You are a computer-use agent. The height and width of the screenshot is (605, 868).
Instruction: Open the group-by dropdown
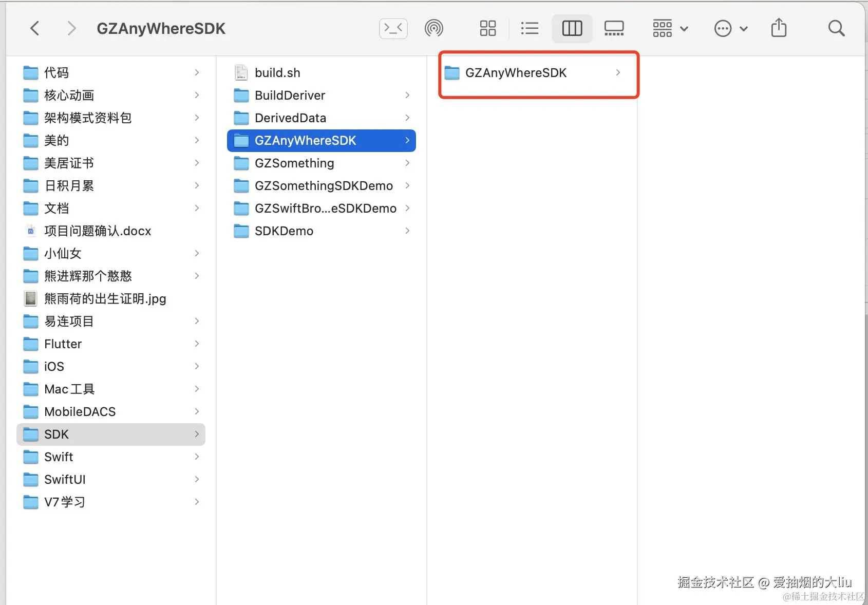[670, 28]
